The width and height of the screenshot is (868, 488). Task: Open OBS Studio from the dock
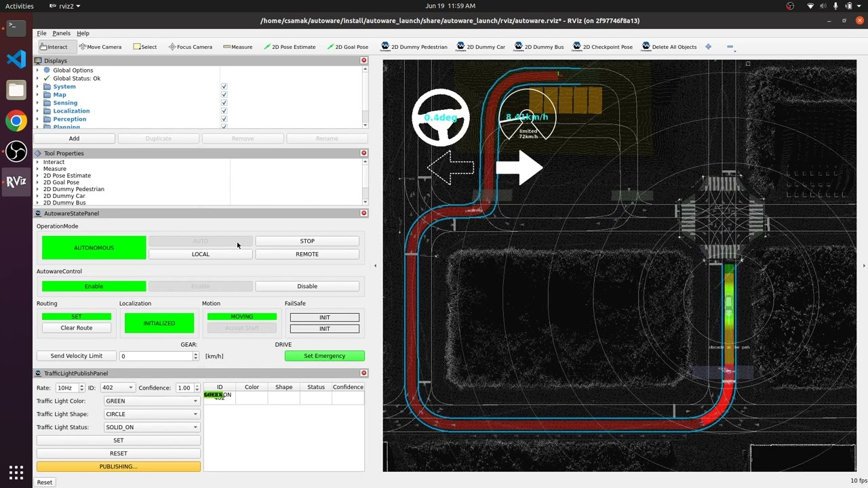tap(16, 152)
